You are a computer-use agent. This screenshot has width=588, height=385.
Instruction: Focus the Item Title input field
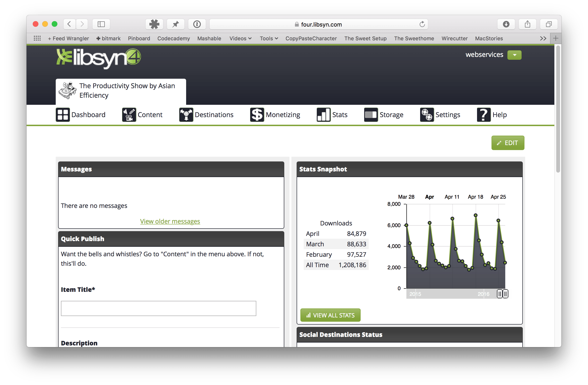pyautogui.click(x=159, y=308)
